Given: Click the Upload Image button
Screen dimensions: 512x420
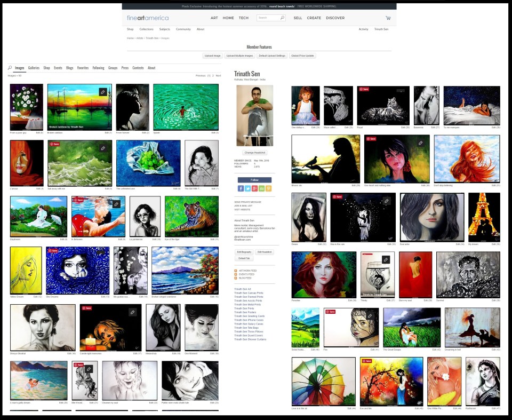Looking at the screenshot, I should pyautogui.click(x=212, y=56).
